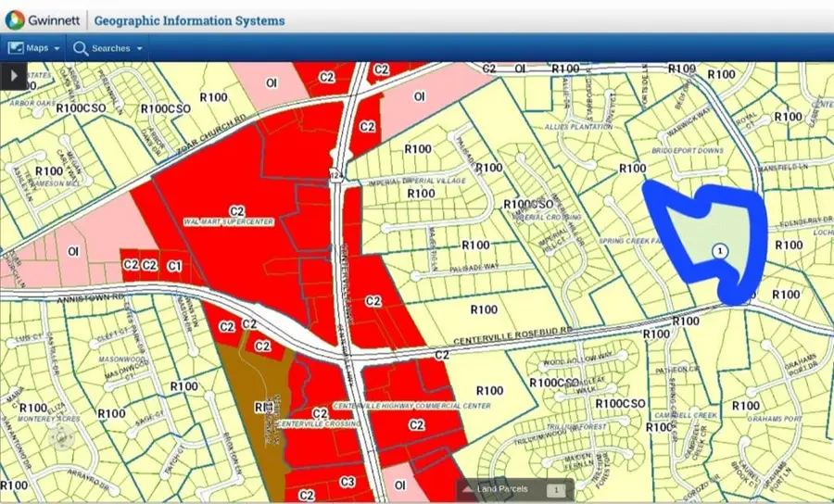Click the Gwinnett county logo icon
Viewport: 834px width, 504px height.
click(x=15, y=20)
